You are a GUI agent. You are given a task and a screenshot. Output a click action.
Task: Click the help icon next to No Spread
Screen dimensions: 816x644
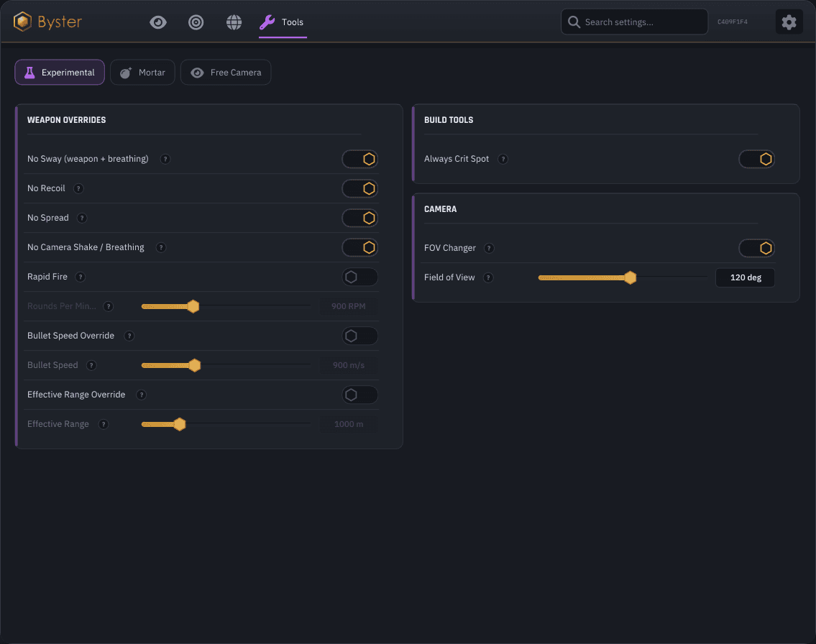point(82,218)
